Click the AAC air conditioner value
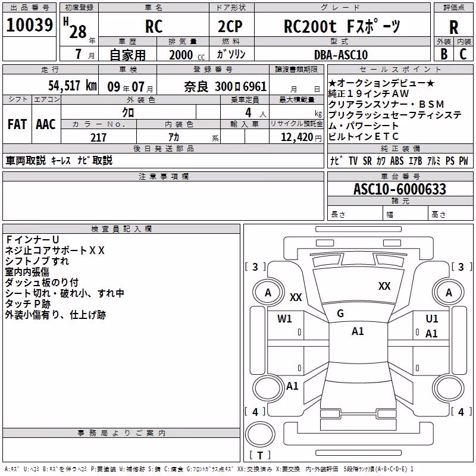 pos(46,124)
